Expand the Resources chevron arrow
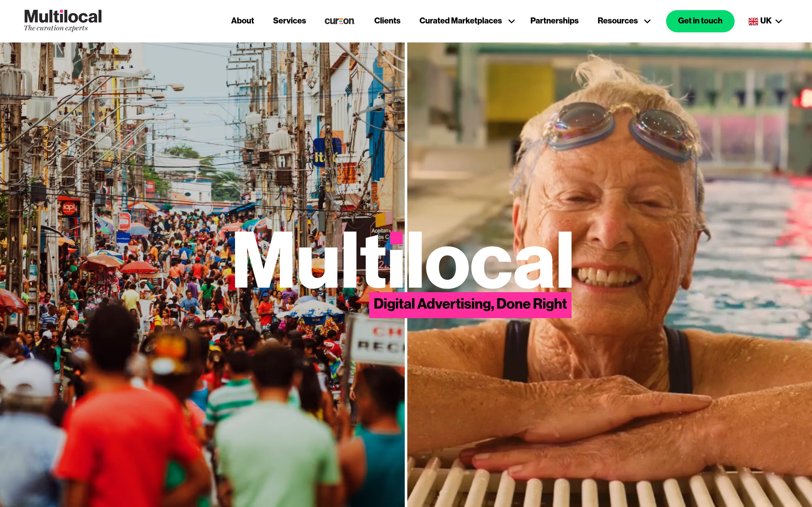 [x=647, y=21]
